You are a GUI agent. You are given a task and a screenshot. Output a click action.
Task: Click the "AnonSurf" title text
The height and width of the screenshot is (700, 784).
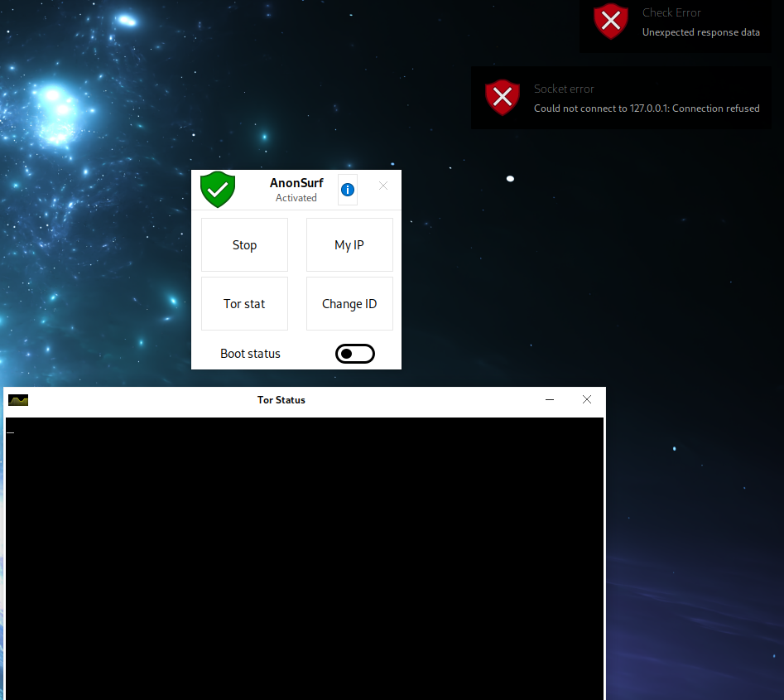coord(296,182)
